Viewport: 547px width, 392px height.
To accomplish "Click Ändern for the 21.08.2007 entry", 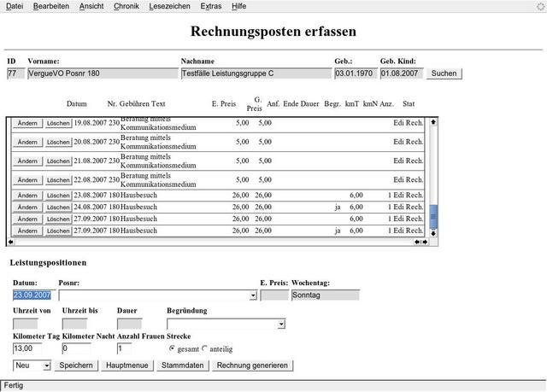I will click(x=27, y=161).
